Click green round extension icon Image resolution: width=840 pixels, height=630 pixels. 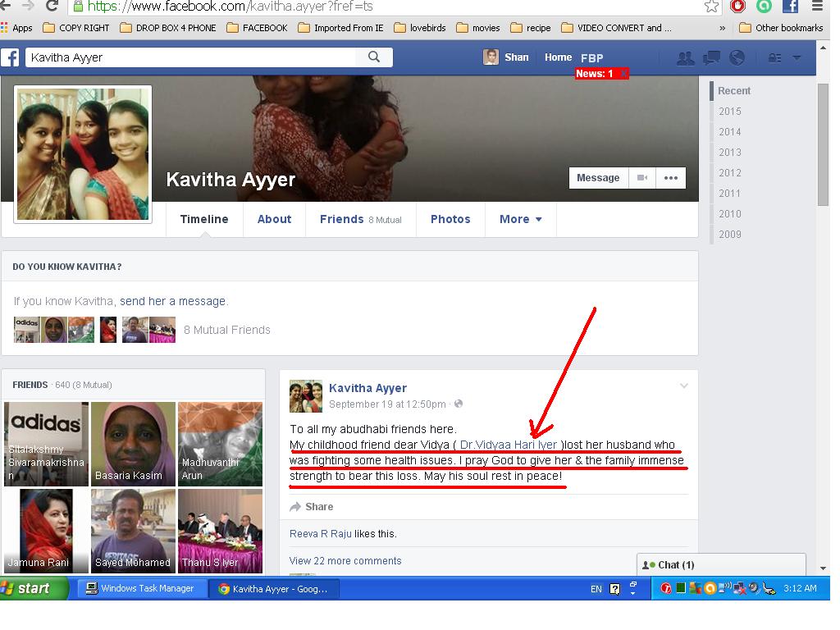764,6
